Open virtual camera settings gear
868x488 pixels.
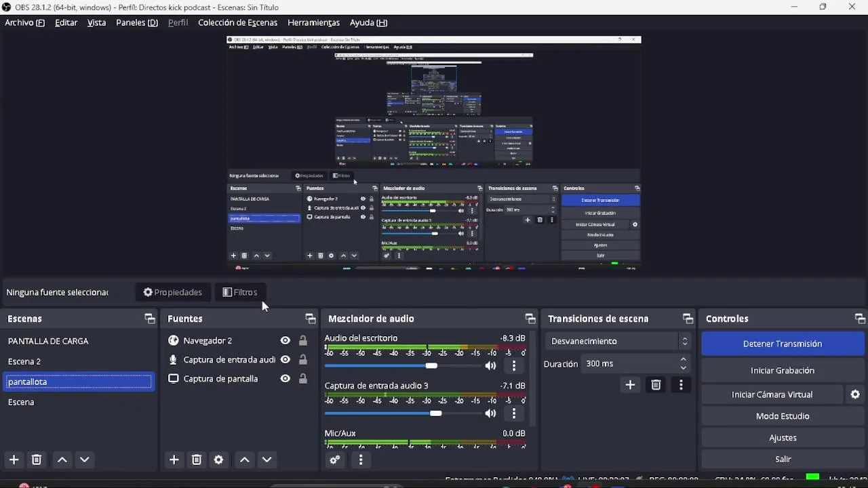[855, 394]
